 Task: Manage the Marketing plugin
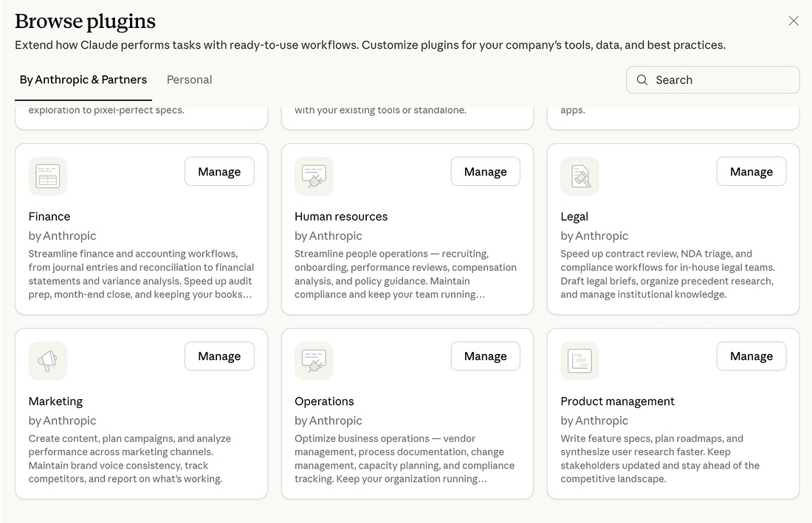pyautogui.click(x=219, y=356)
